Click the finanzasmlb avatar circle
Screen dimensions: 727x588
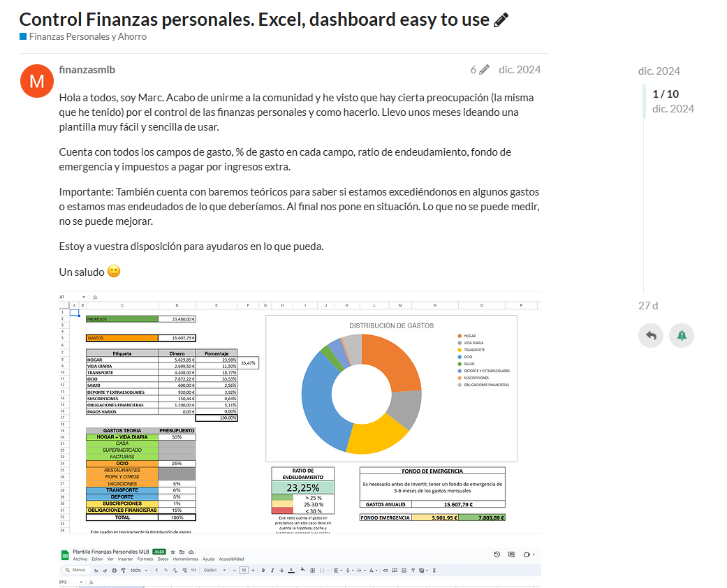coord(36,81)
